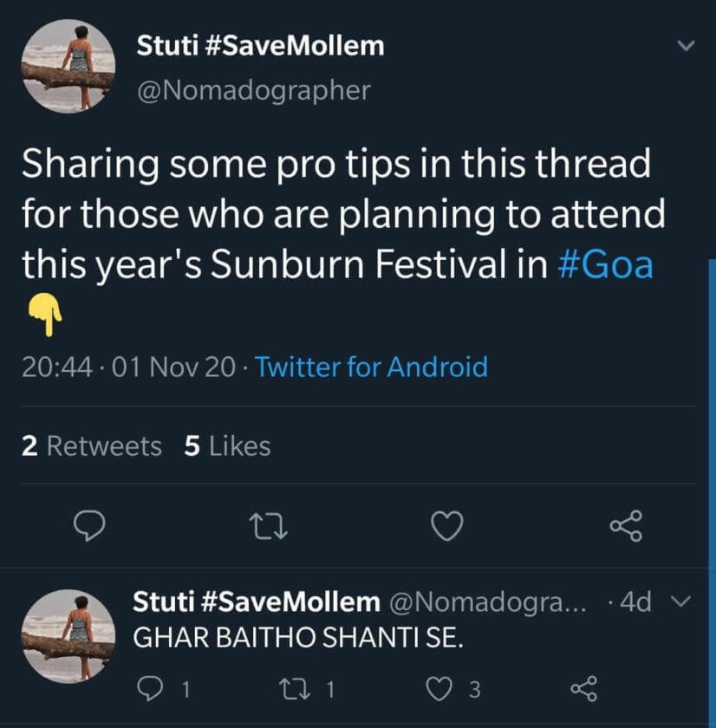Open Stuti's profile picture on main tweet
Viewport: 716px width, 728px height.
(68, 68)
